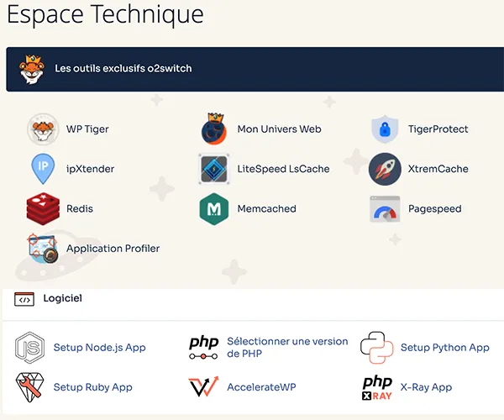The height and width of the screenshot is (420, 504).
Task: Open the AccelerateWP link
Action: 261,387
